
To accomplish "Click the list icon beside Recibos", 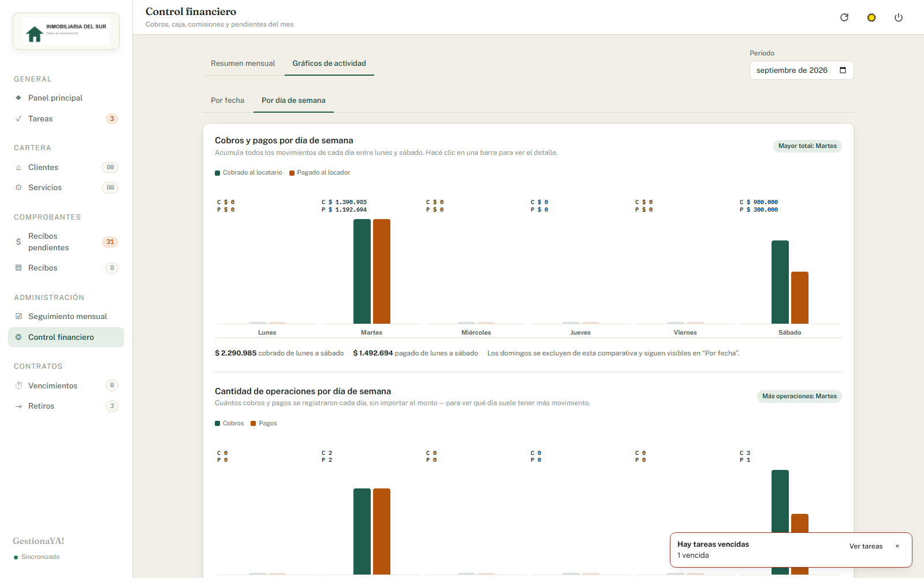I will (18, 268).
